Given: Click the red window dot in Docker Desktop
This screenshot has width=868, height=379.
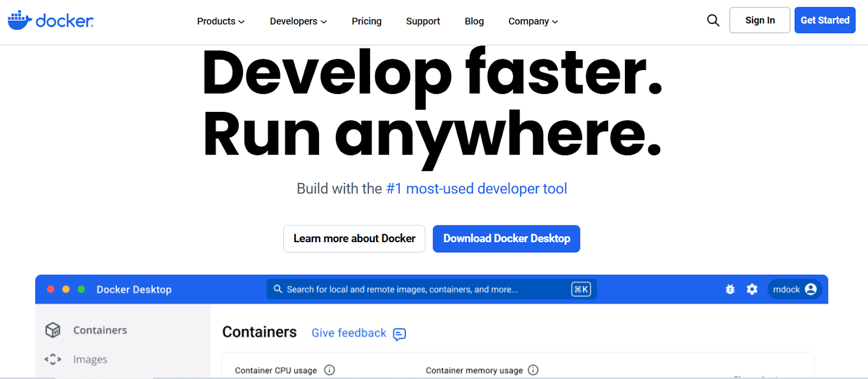Looking at the screenshot, I should (x=50, y=289).
